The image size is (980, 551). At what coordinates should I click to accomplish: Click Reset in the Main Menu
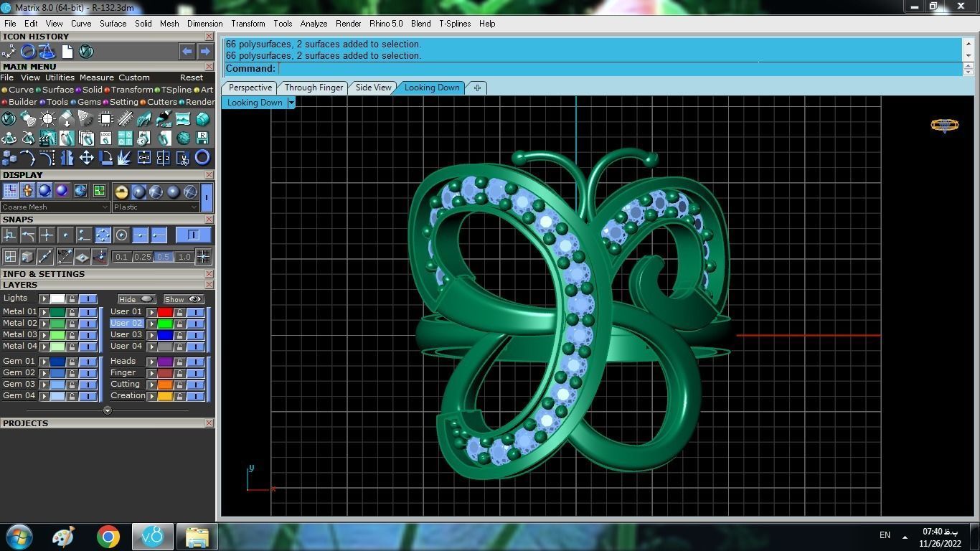tap(192, 77)
